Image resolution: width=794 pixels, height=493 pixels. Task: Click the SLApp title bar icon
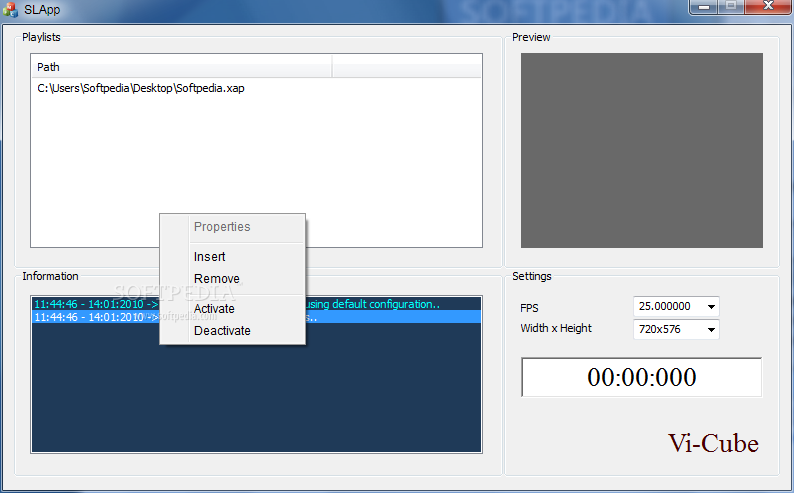[10, 10]
